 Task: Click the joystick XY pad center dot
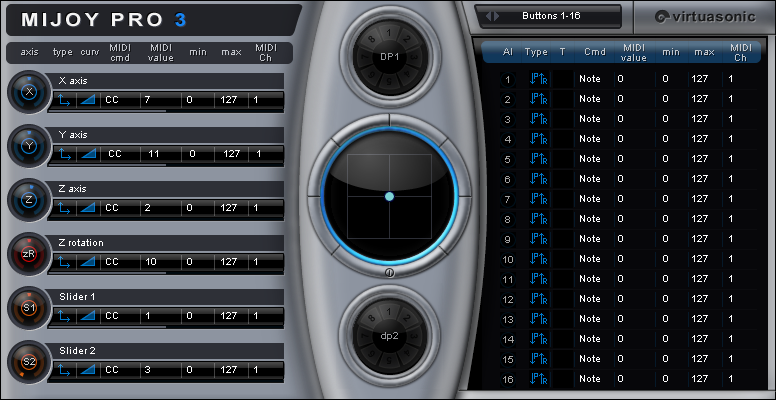pos(389,197)
